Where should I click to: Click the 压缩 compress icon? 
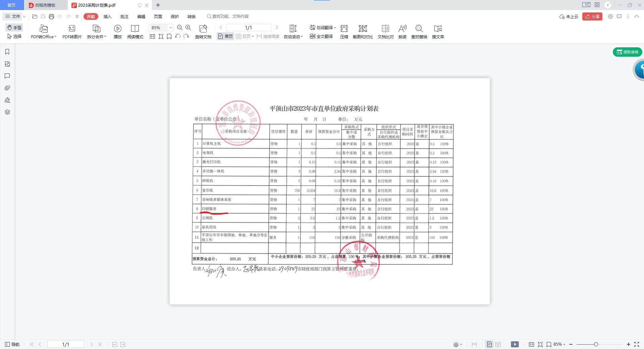tap(344, 29)
